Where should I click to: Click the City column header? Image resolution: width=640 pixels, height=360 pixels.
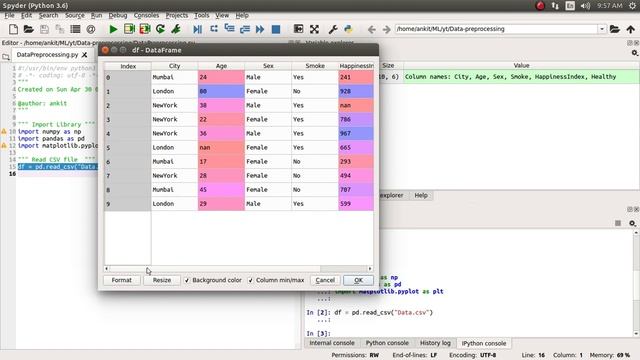(175, 66)
